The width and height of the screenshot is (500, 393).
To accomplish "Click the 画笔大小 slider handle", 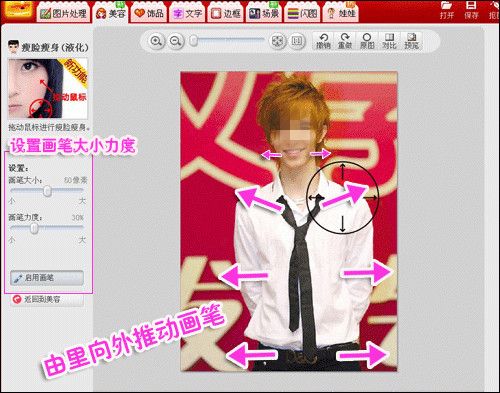I will click(47, 191).
